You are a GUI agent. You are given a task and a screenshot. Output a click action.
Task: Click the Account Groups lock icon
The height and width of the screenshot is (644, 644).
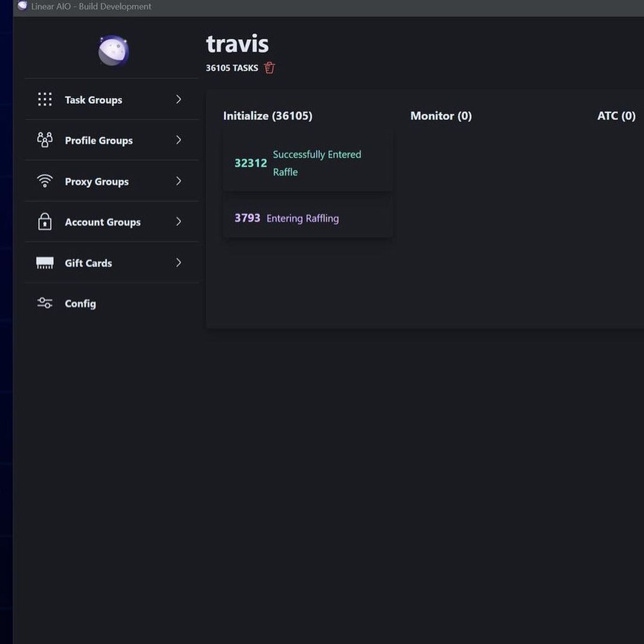coord(45,222)
